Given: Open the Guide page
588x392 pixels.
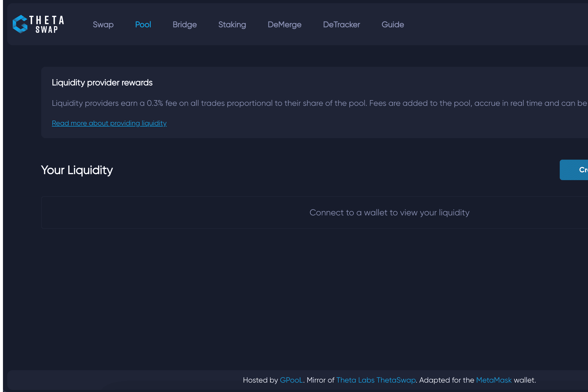Looking at the screenshot, I should click(393, 24).
